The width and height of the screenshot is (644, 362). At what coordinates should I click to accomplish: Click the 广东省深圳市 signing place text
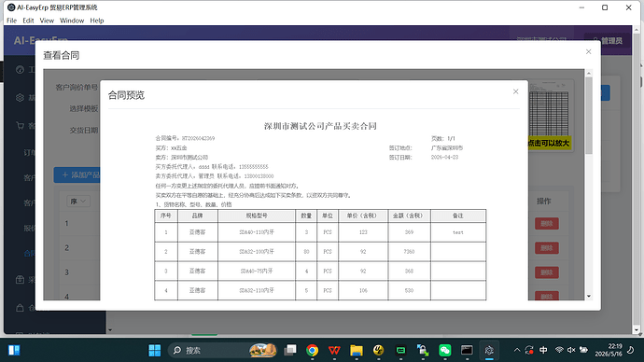point(447,147)
